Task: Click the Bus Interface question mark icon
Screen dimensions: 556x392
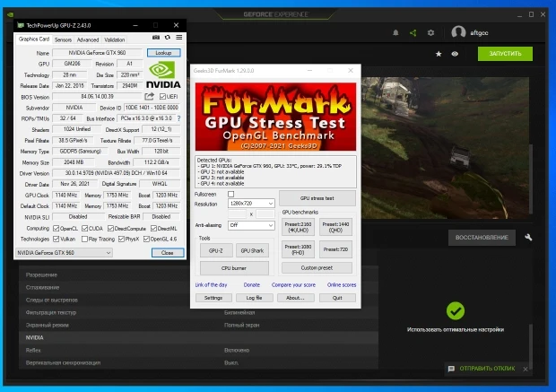Action: pos(178,118)
